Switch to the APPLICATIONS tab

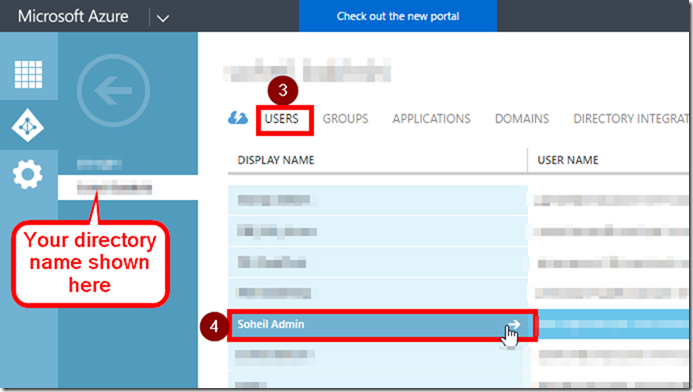point(431,118)
